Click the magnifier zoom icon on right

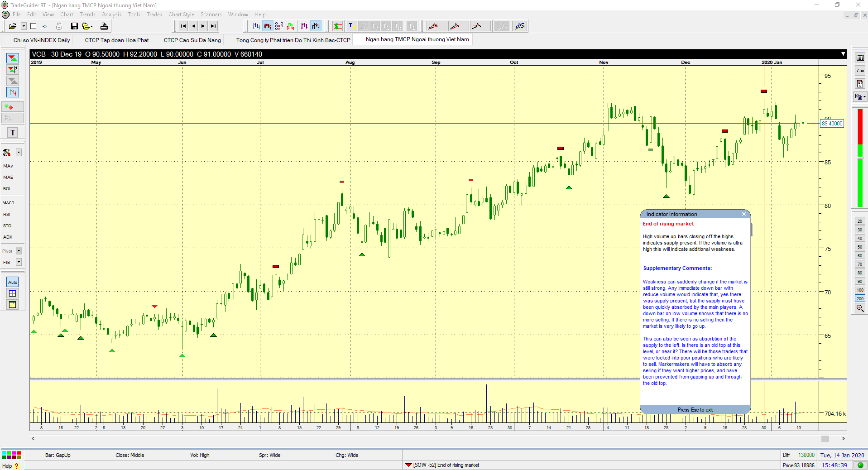click(860, 308)
